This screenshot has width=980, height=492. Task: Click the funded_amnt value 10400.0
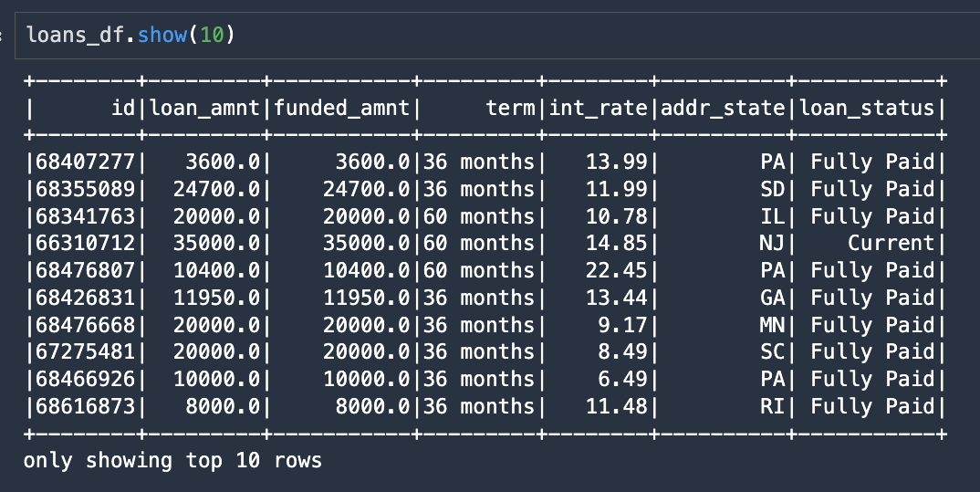click(366, 270)
